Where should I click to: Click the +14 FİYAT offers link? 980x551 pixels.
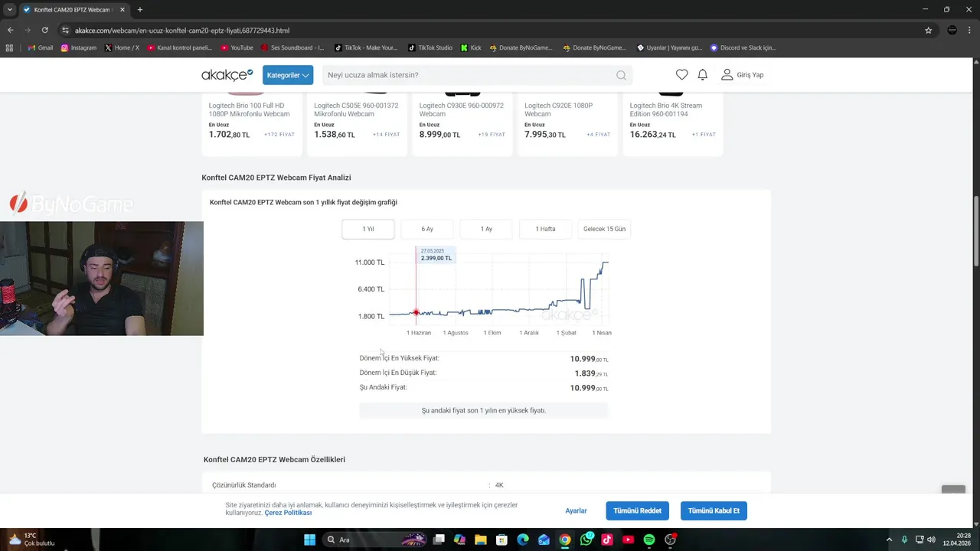pos(386,135)
